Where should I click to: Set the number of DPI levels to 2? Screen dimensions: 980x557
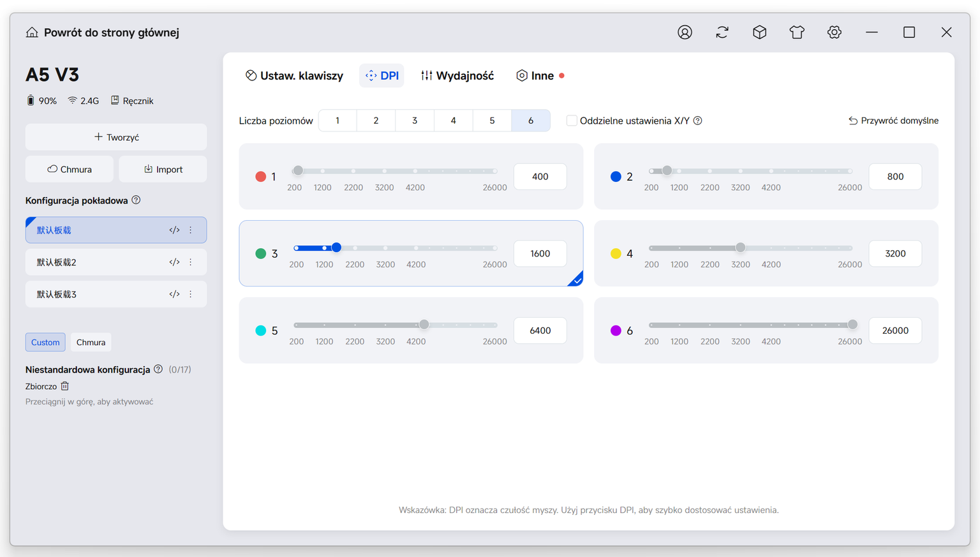pos(376,121)
